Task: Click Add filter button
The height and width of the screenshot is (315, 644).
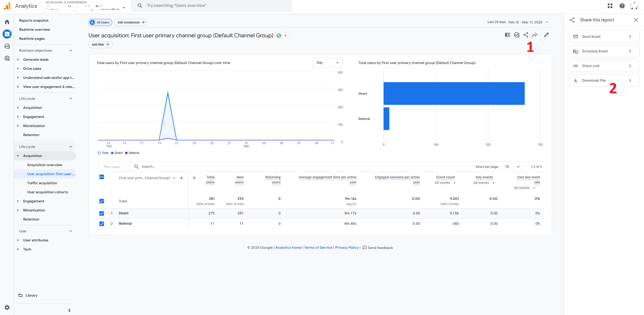Action: tap(100, 45)
